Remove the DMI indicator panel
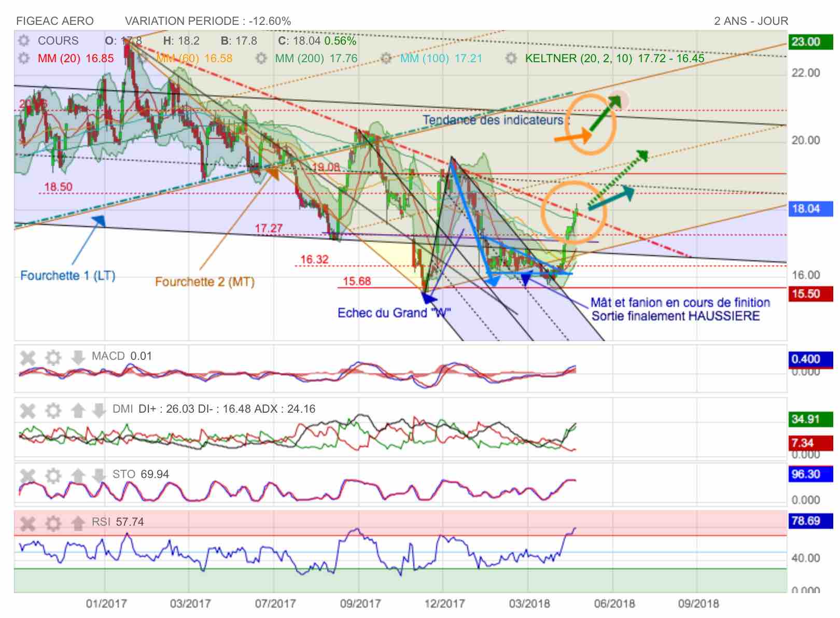 (27, 411)
